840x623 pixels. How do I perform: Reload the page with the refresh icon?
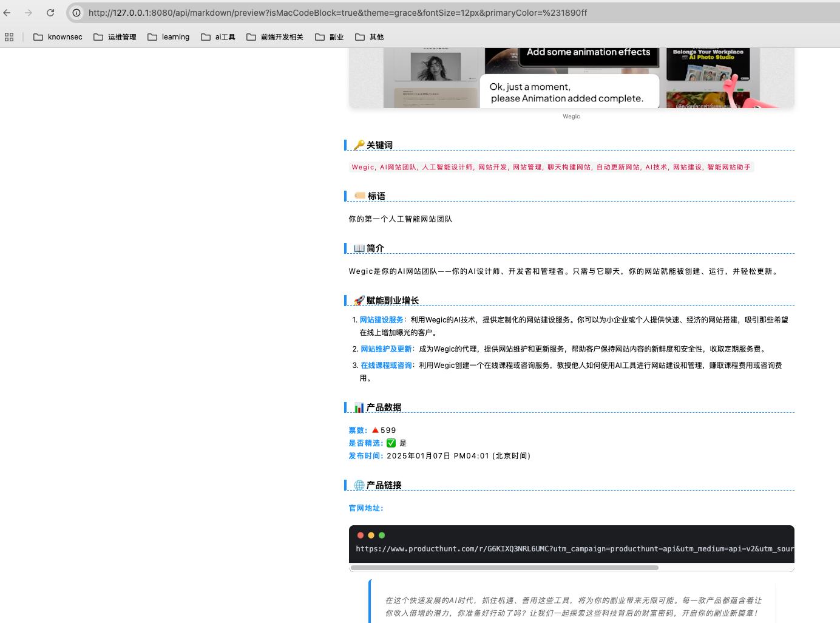coord(50,12)
